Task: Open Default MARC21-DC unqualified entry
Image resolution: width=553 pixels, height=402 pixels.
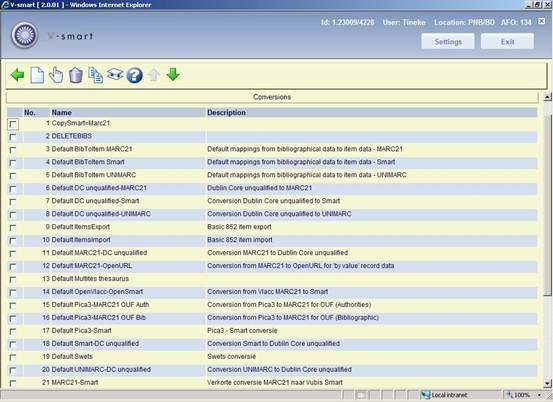Action: 99,252
